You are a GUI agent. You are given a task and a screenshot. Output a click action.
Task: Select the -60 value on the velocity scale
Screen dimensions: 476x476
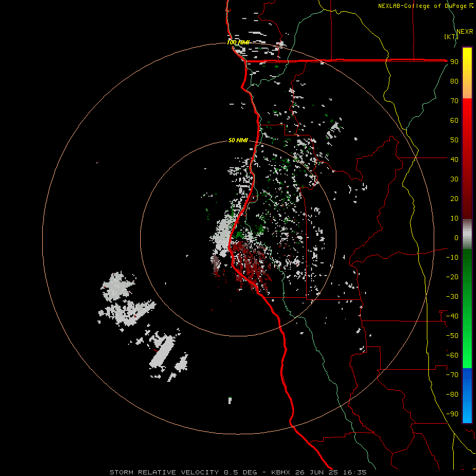(452, 355)
